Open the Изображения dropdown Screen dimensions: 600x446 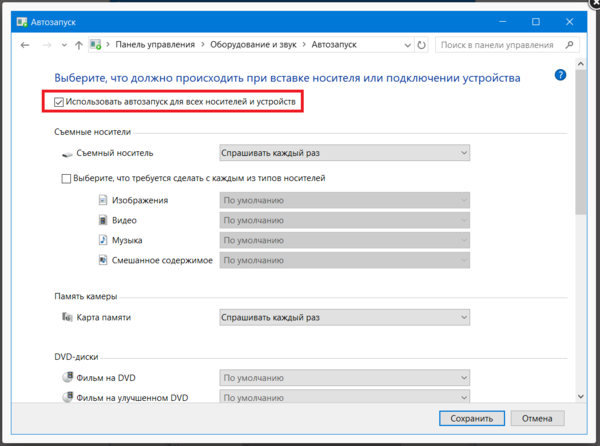(344, 200)
